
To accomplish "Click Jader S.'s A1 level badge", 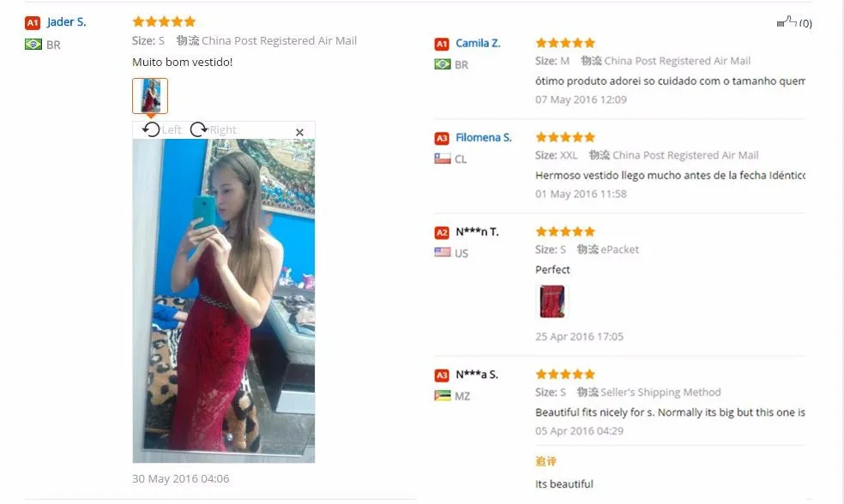I will pos(33,22).
